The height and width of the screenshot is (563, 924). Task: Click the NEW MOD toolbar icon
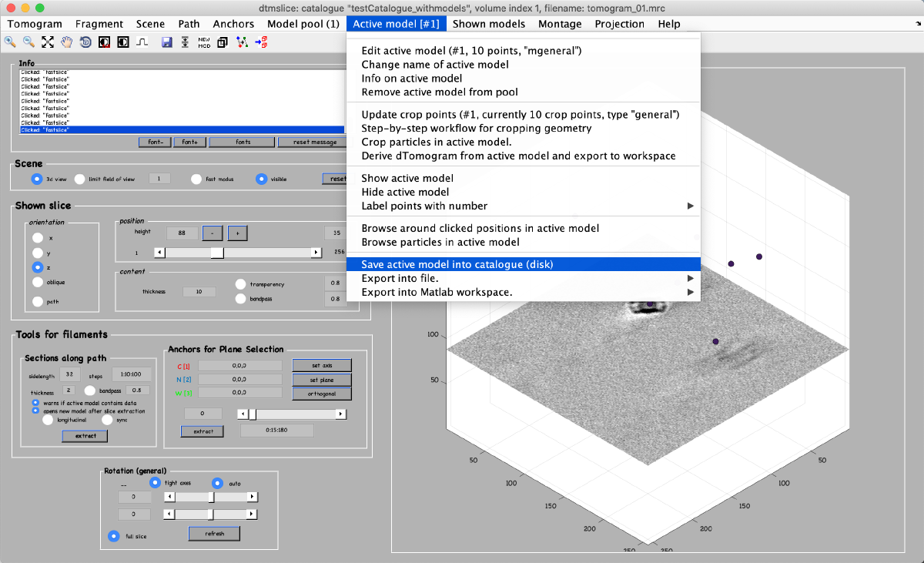click(x=204, y=42)
